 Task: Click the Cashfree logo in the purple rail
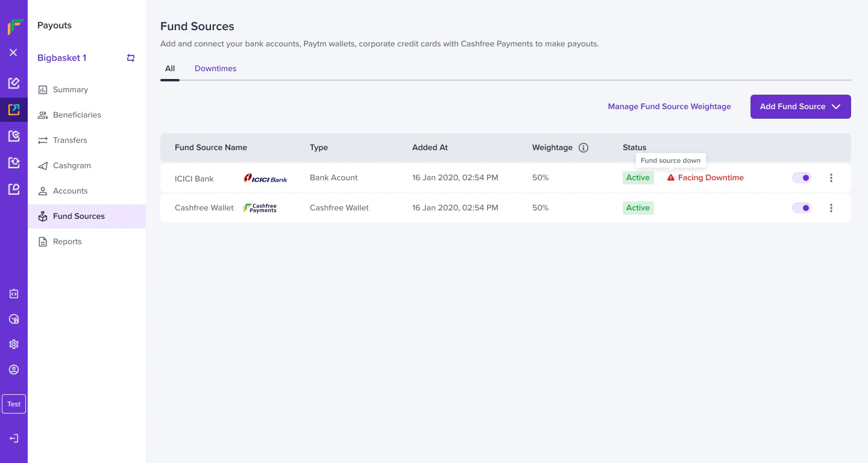tap(14, 27)
